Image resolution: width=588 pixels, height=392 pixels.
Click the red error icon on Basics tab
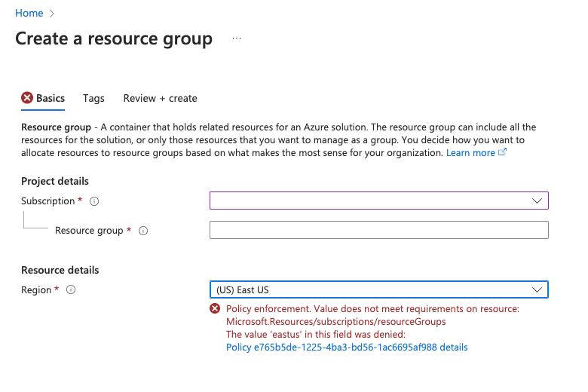click(x=27, y=98)
